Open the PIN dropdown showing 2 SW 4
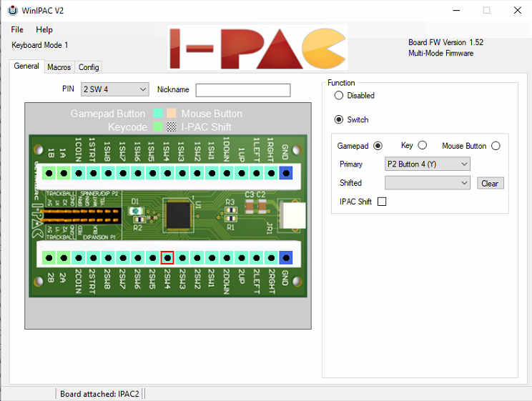 point(114,89)
